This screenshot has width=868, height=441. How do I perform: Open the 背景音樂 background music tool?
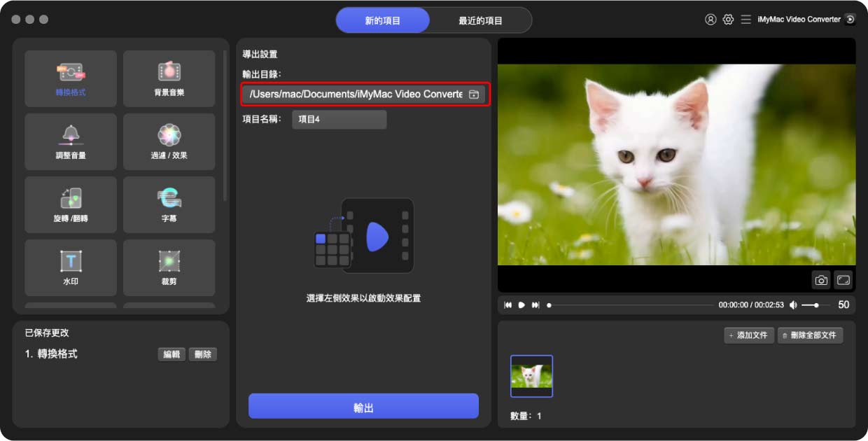click(169, 78)
